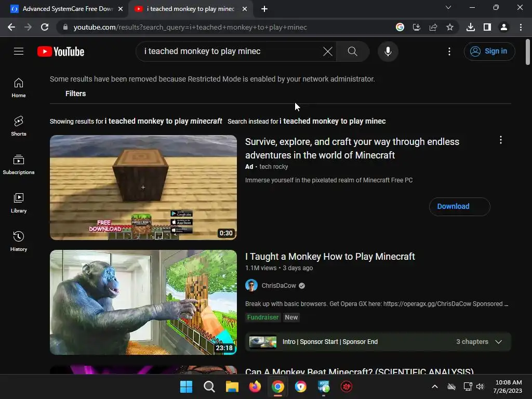Click the magnifier search button
This screenshot has height=399, width=532.
353,51
